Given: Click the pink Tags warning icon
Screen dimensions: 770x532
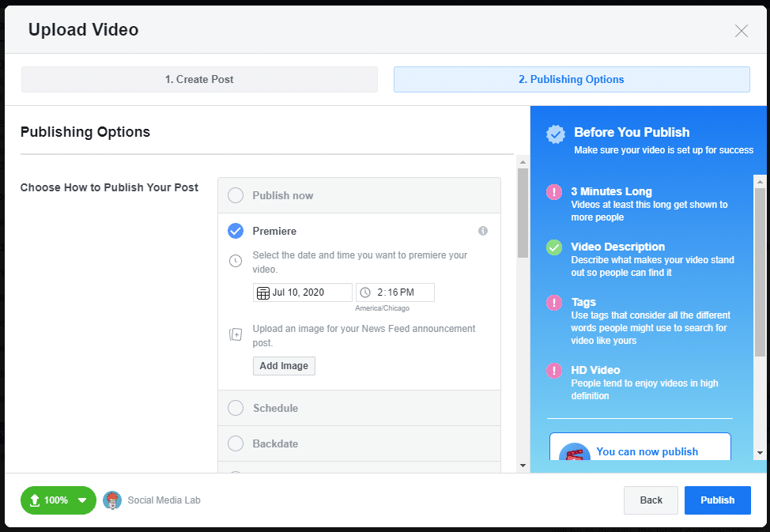Looking at the screenshot, I should [x=554, y=303].
